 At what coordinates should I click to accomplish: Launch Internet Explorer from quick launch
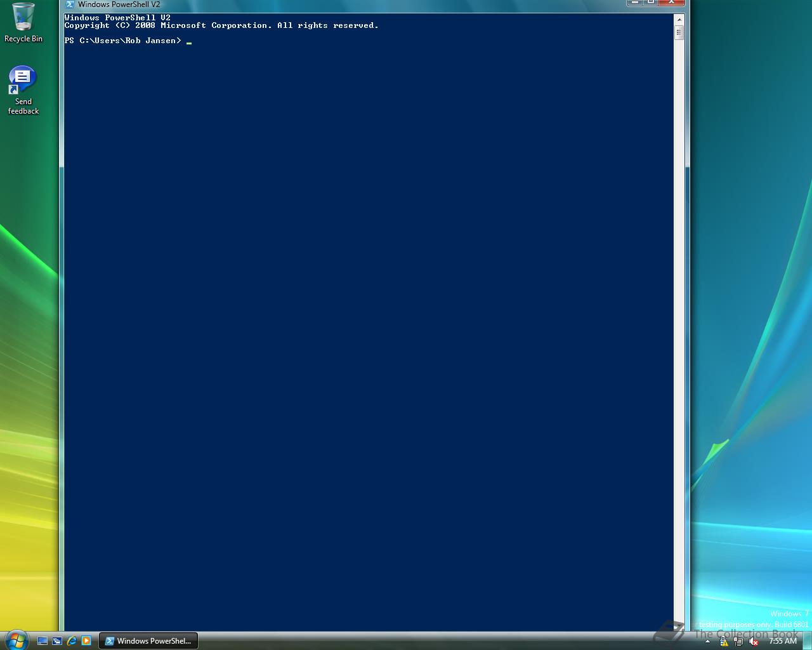(x=72, y=641)
